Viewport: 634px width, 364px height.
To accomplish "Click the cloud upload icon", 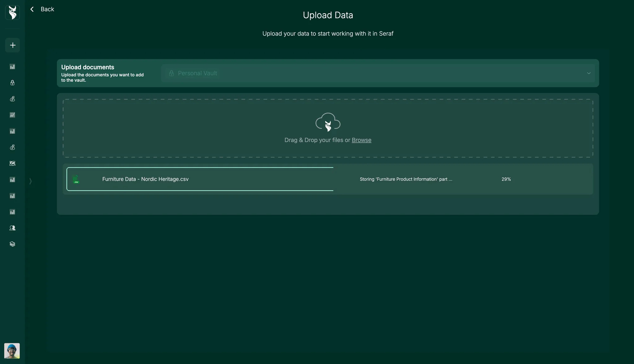I will [328, 122].
